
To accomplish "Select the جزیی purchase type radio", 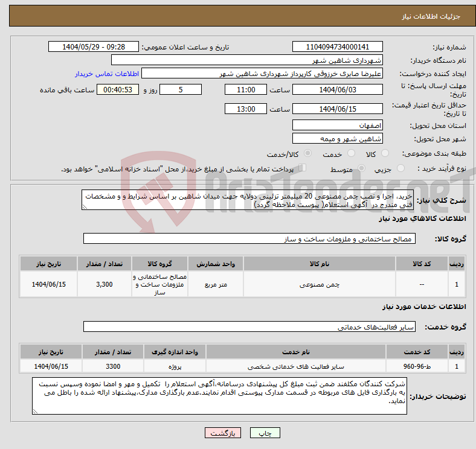I will [x=400, y=168].
